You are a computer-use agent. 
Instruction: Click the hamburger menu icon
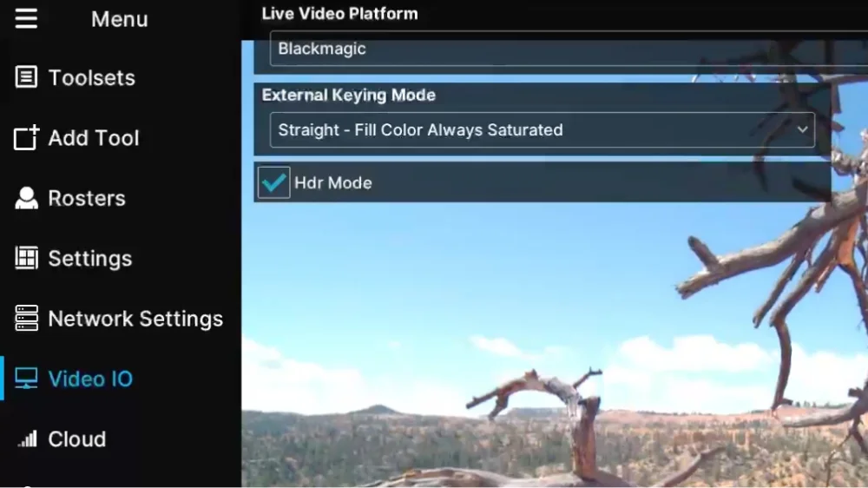coord(26,18)
